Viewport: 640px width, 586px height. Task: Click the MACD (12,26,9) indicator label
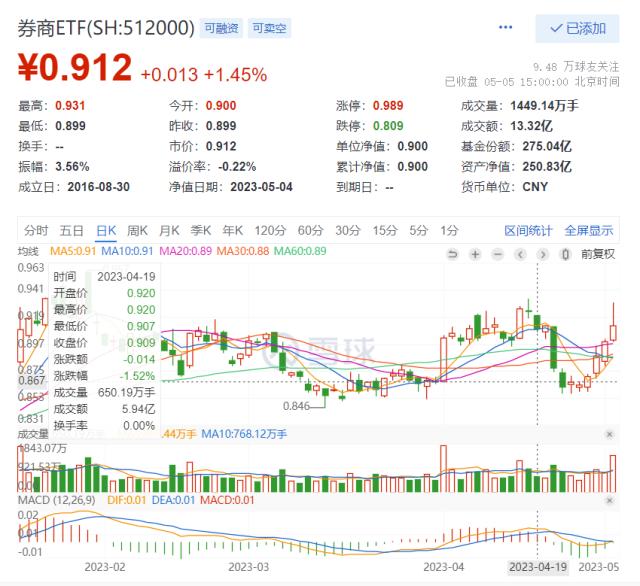pos(56,500)
